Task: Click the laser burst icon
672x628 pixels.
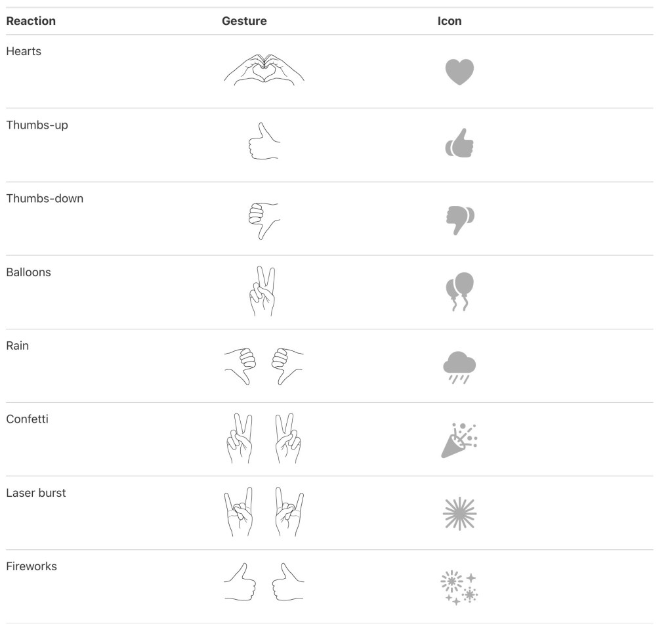Action: coord(459,513)
